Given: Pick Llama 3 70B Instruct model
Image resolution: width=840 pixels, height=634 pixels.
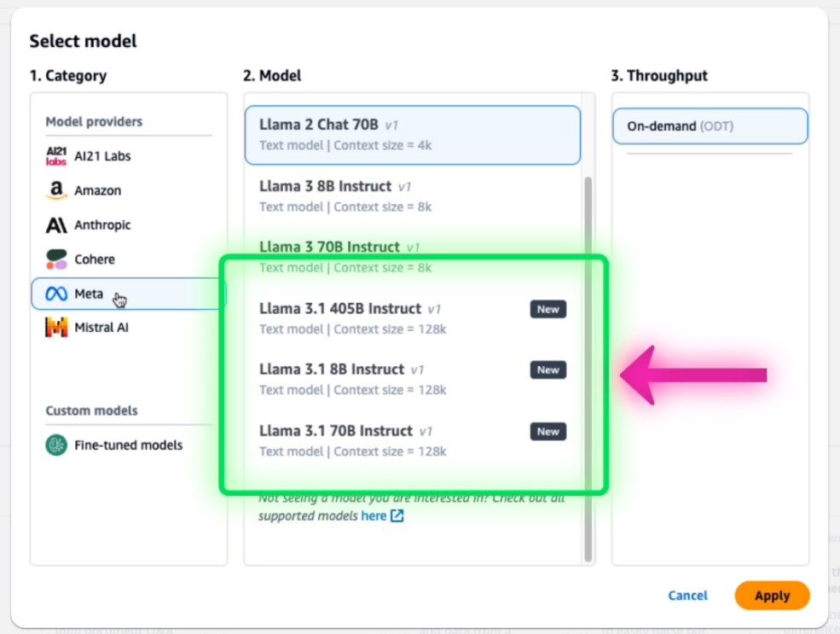Looking at the screenshot, I should pyautogui.click(x=412, y=256).
